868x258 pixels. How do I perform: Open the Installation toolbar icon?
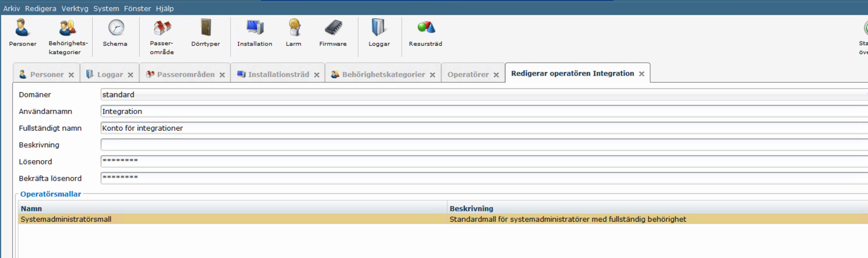(x=255, y=33)
